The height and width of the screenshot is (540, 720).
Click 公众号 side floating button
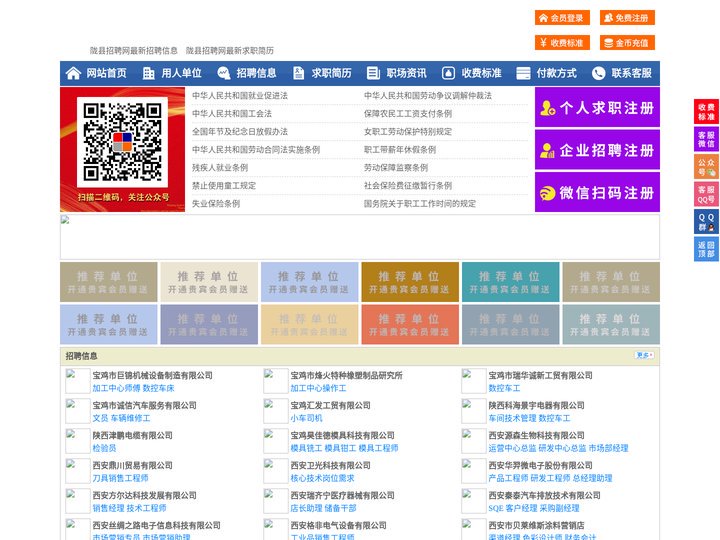click(706, 167)
